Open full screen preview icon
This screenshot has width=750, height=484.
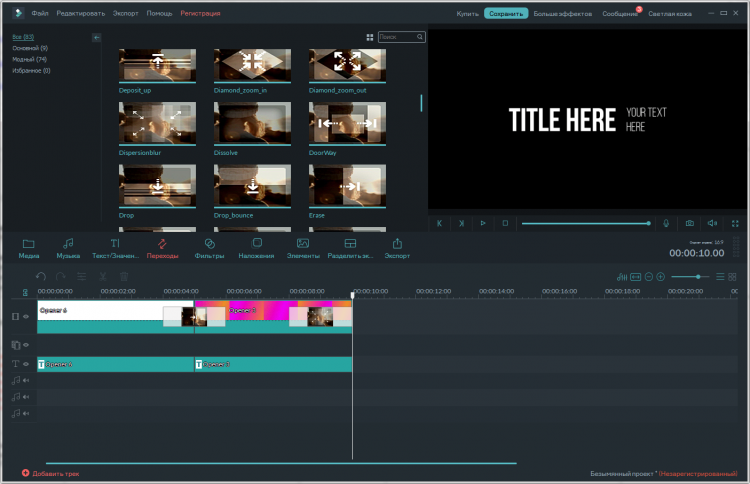point(735,223)
